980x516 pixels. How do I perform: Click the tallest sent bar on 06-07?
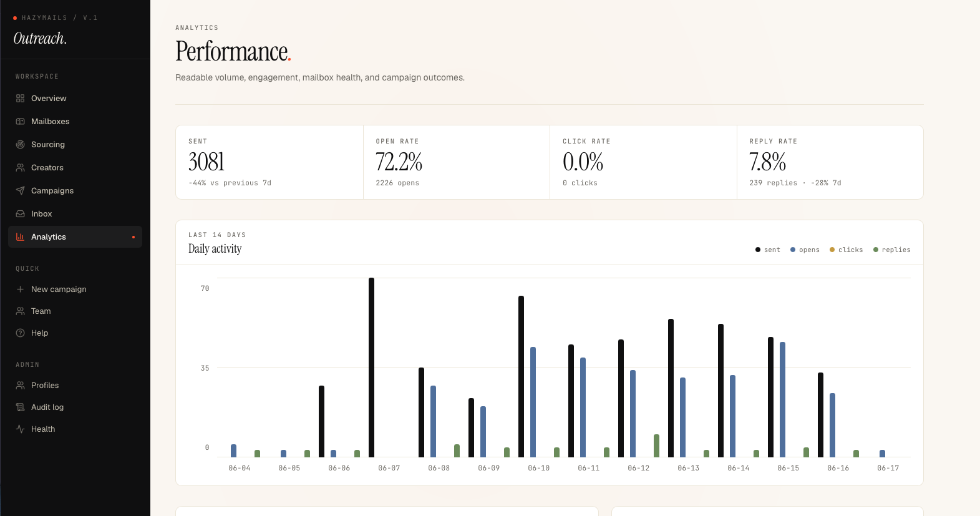(x=371, y=368)
